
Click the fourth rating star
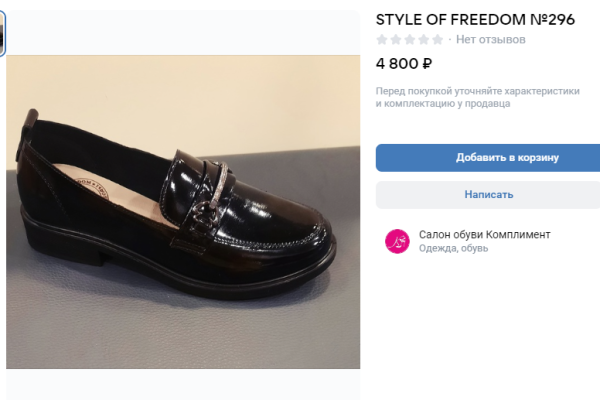tap(423, 40)
